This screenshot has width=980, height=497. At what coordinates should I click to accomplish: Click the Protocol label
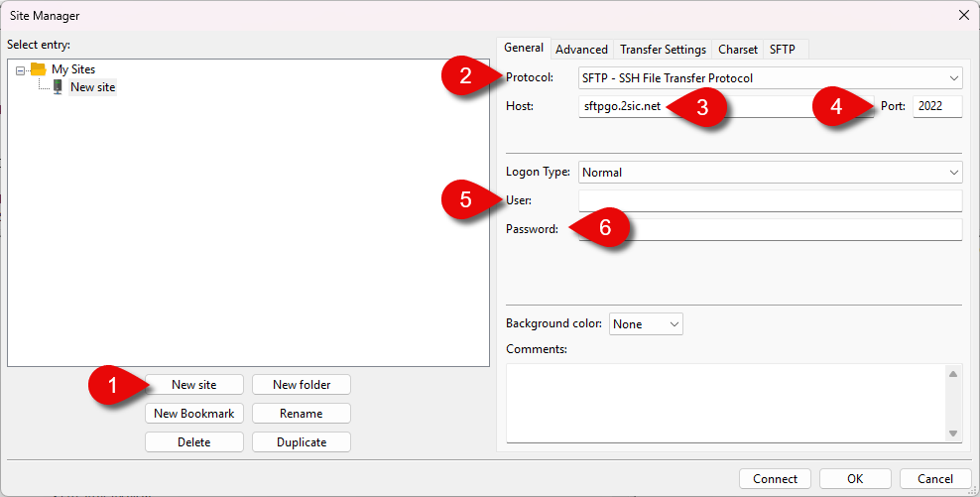click(x=530, y=77)
